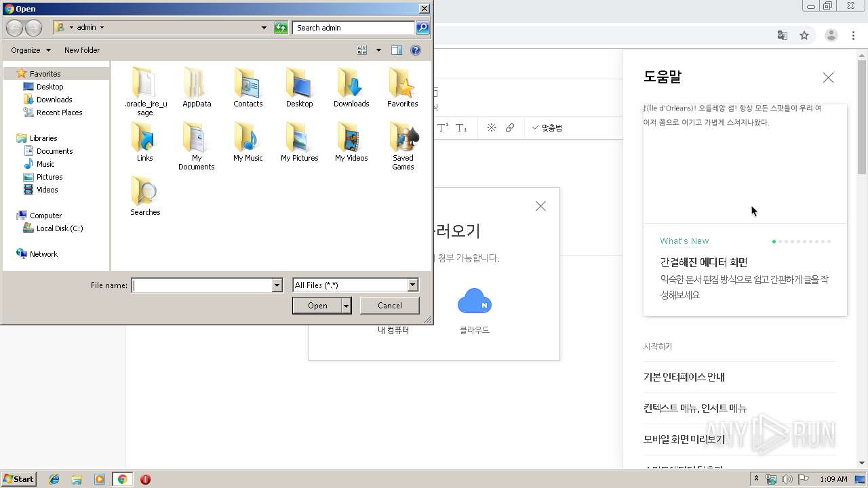Select Documents library
This screenshot has height=488, width=868.
tap(54, 151)
